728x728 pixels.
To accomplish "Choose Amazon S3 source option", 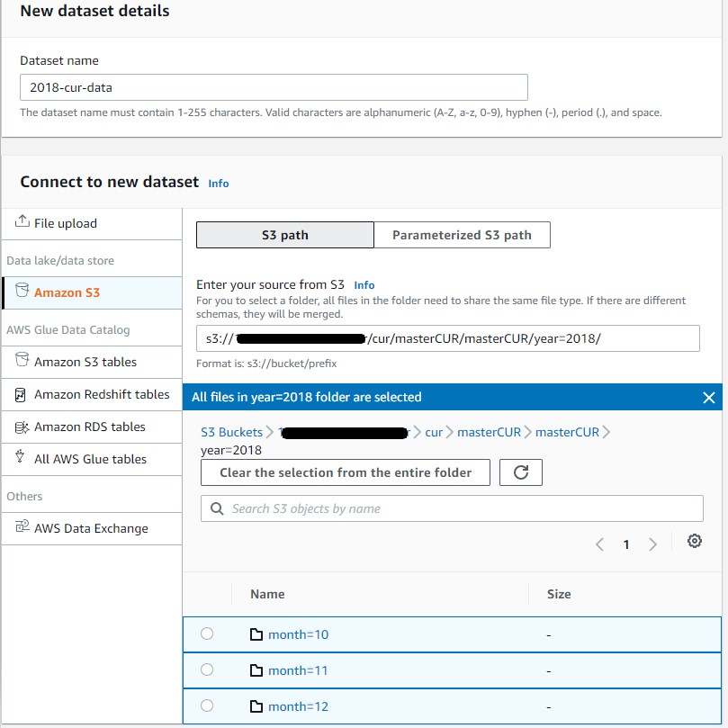I will (x=92, y=293).
